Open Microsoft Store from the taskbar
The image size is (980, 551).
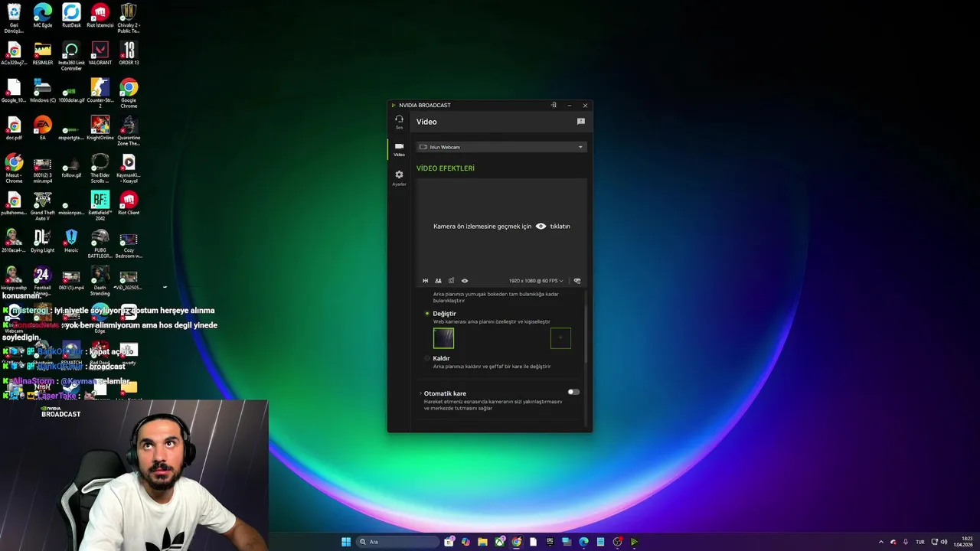point(449,542)
